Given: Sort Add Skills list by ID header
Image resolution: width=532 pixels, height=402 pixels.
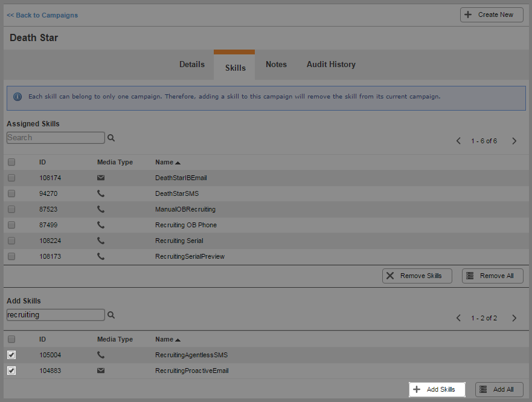Looking at the screenshot, I should [42, 339].
